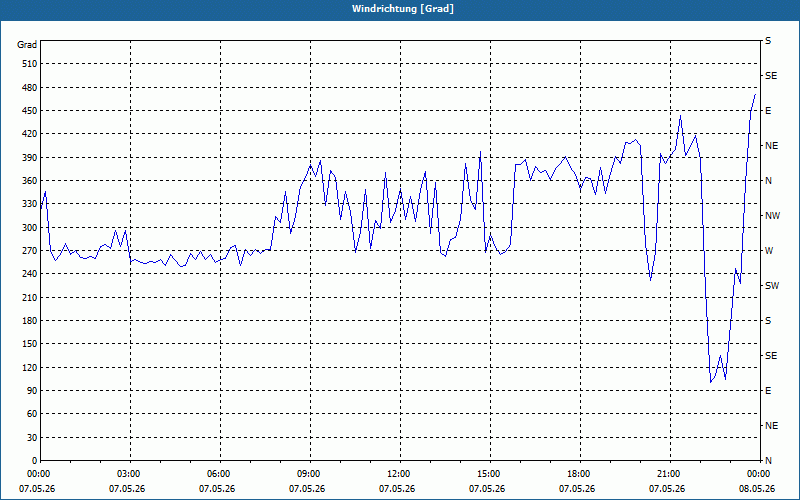Select the y-axis value 330
The width and height of the screenshot is (800, 500).
click(x=30, y=204)
